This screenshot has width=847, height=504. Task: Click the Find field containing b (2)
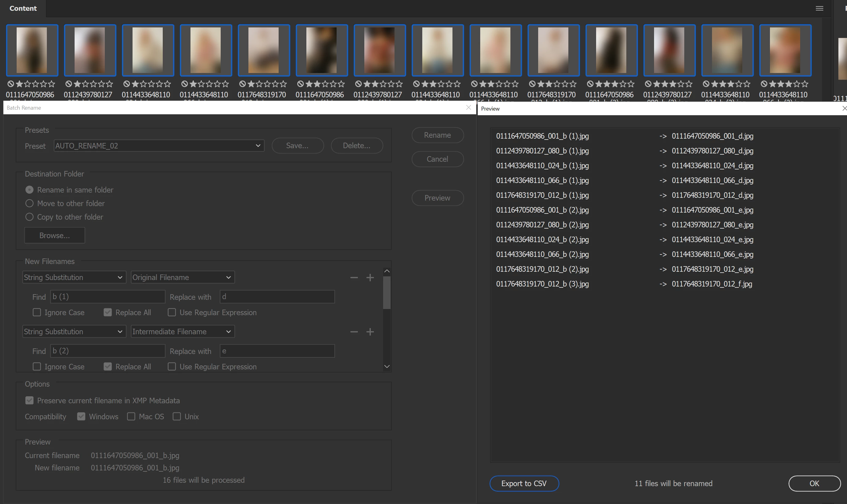(x=107, y=351)
